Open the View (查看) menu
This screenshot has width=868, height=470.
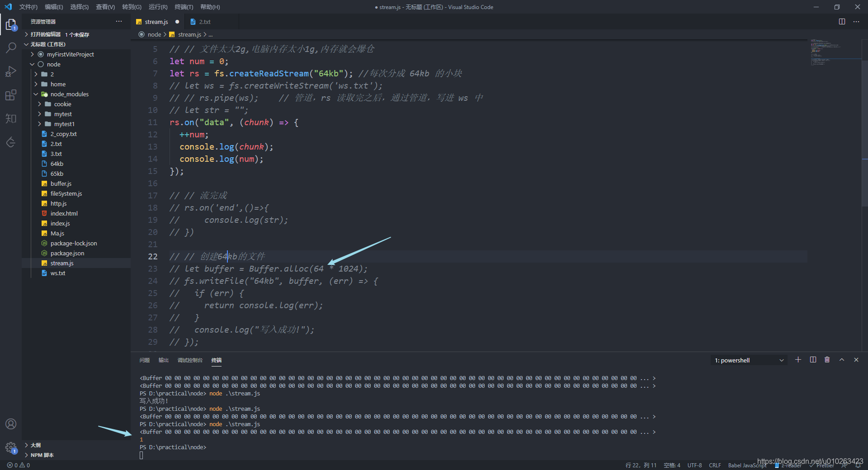coord(105,7)
